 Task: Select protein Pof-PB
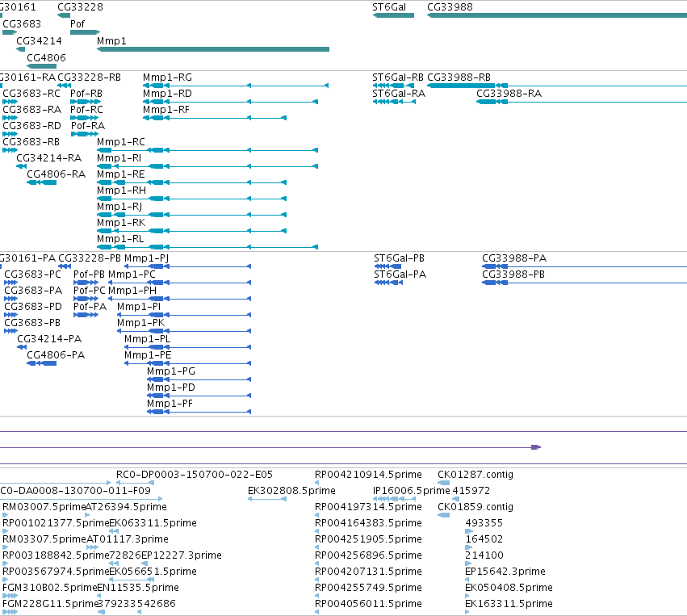coord(89,274)
